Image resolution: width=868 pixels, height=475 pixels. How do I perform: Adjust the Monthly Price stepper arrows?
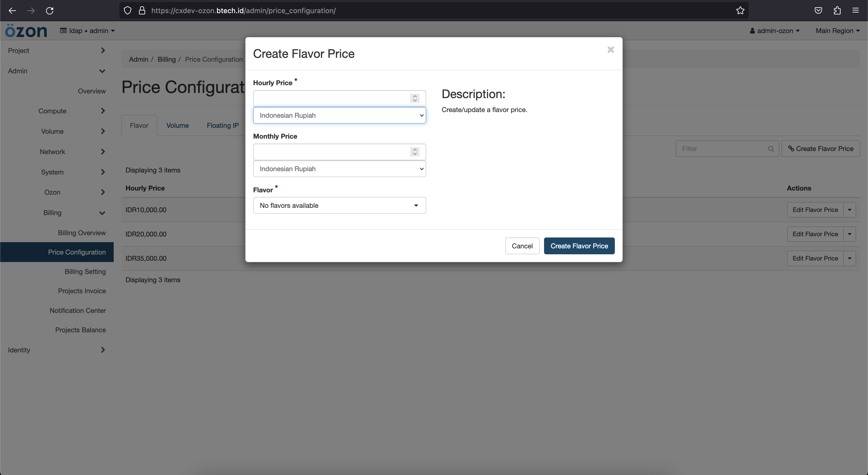415,152
